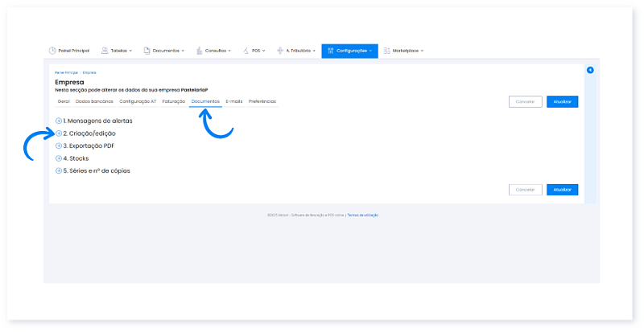This screenshot has height=332, width=644.
Task: Expand section 3. Exportação PDF
Action: (59, 146)
